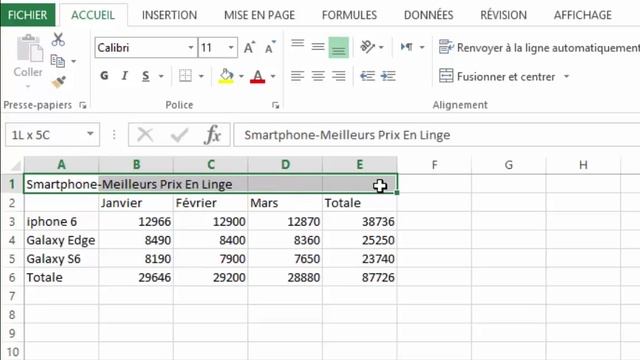Toggle underline S formatting
The width and height of the screenshot is (640, 360).
pyautogui.click(x=146, y=76)
